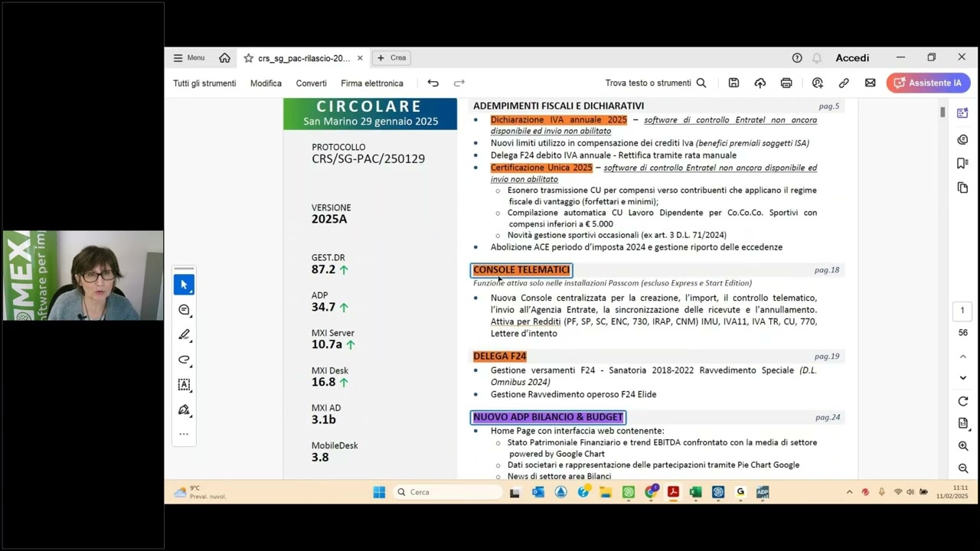Select the fill and sign pen tool
This screenshot has height=551, width=980.
pos(184,410)
